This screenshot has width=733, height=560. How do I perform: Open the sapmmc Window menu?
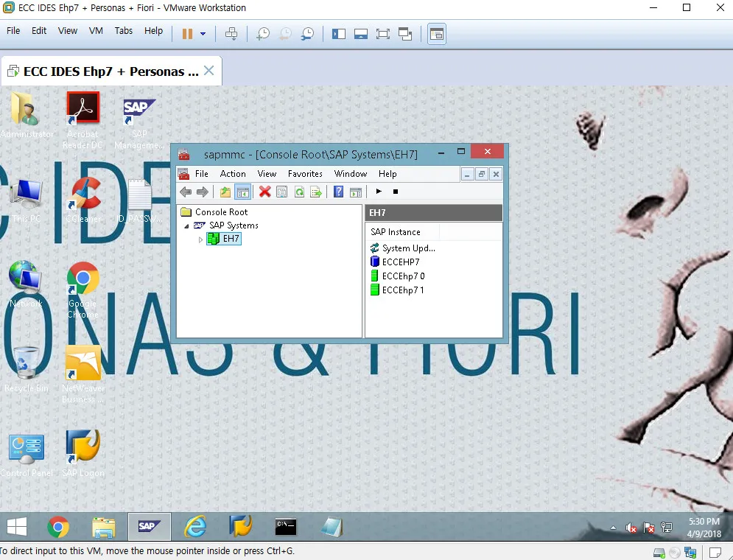[x=351, y=174]
